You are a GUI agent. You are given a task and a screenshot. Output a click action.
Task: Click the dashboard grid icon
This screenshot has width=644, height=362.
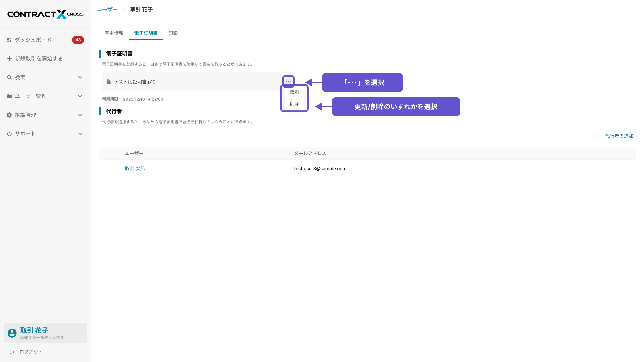pos(9,40)
